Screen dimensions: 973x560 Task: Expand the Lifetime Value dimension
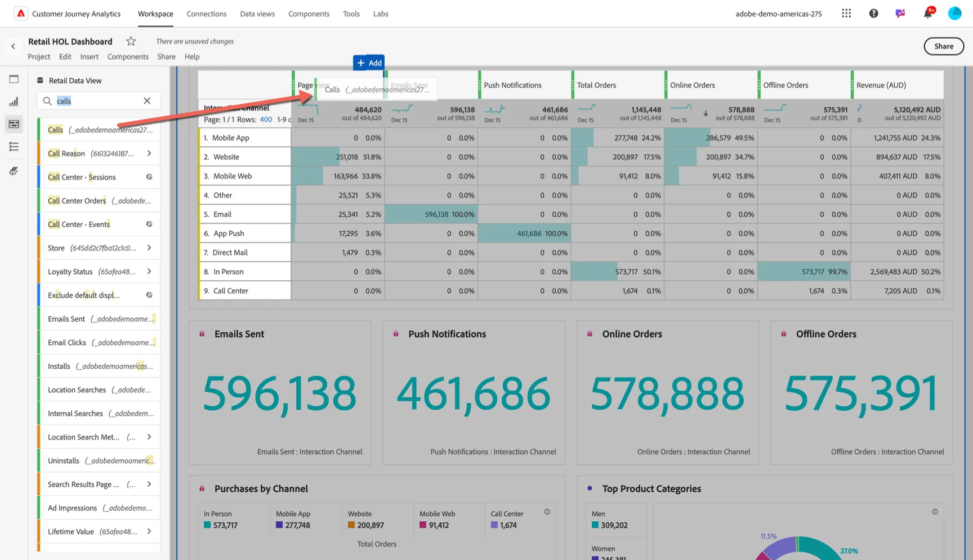point(149,531)
